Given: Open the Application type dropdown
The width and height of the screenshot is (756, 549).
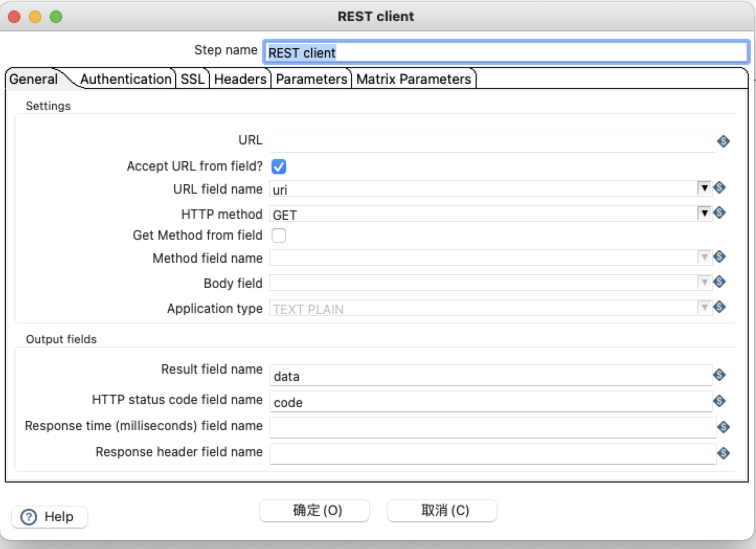Looking at the screenshot, I should 705,307.
